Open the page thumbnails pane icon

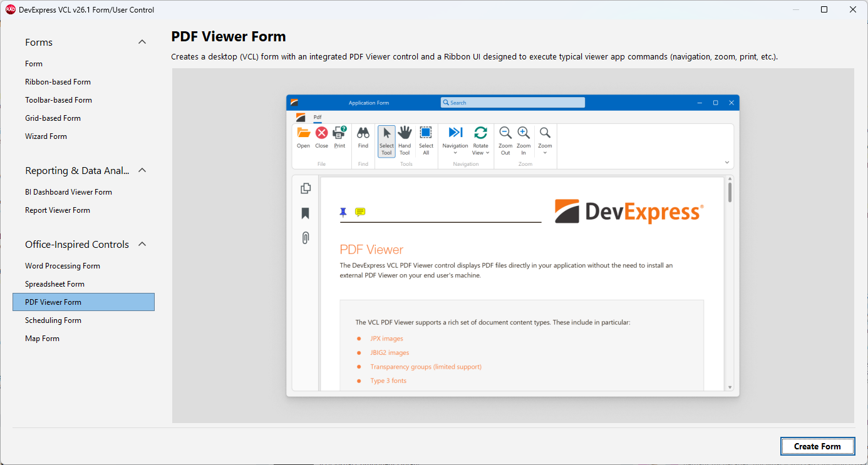306,188
